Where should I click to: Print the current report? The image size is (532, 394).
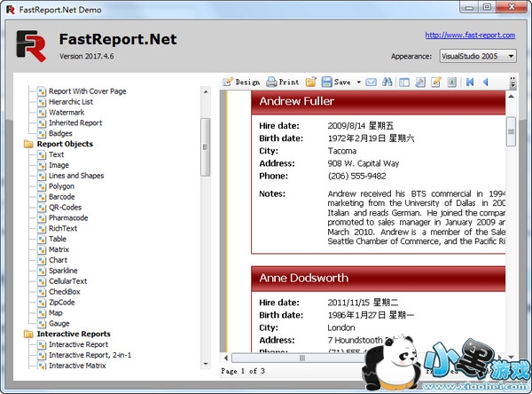tap(283, 83)
